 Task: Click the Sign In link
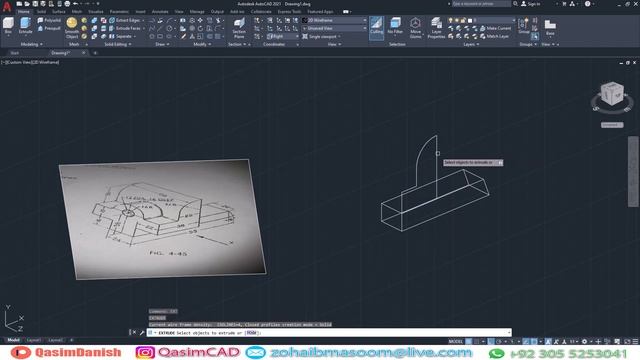point(531,4)
